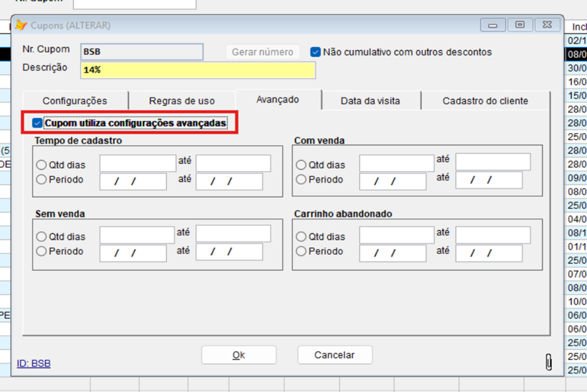Open the ID: BSB link
Viewport: 587px width, 392px height.
click(34, 364)
